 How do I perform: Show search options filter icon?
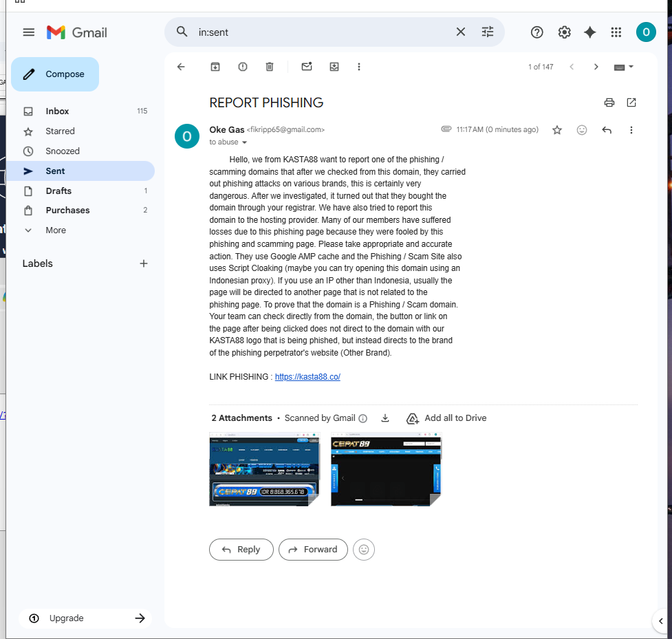pos(488,32)
